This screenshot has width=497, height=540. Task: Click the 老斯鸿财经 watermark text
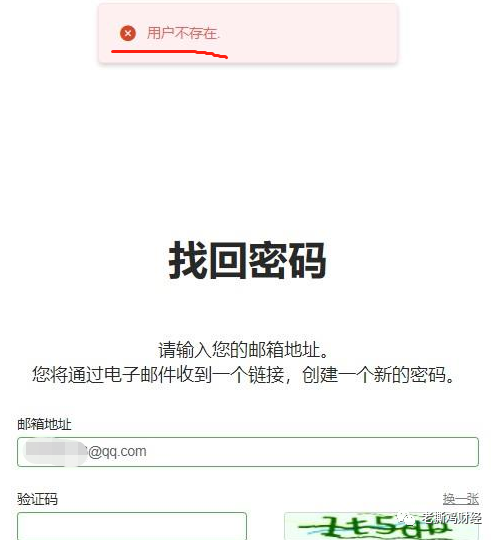coord(451,518)
